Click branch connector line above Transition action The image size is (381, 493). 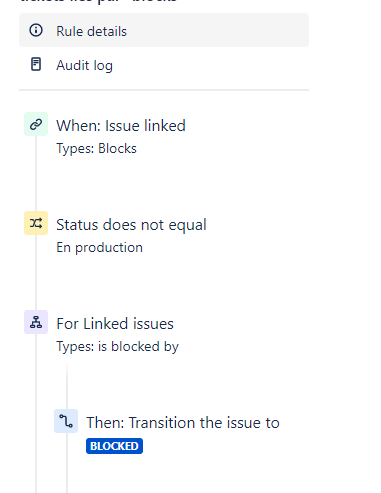pos(67,385)
